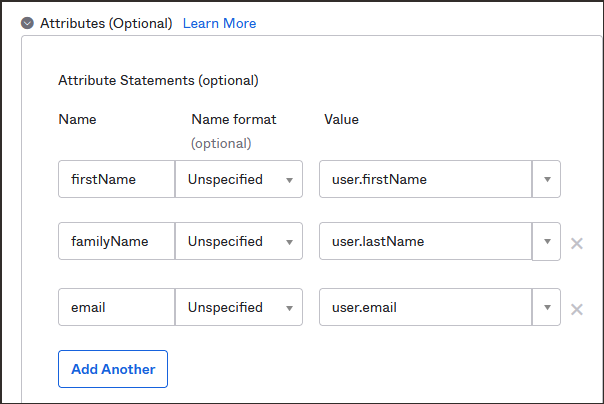This screenshot has height=404, width=604.
Task: Click the Learn More link
Action: 219,23
